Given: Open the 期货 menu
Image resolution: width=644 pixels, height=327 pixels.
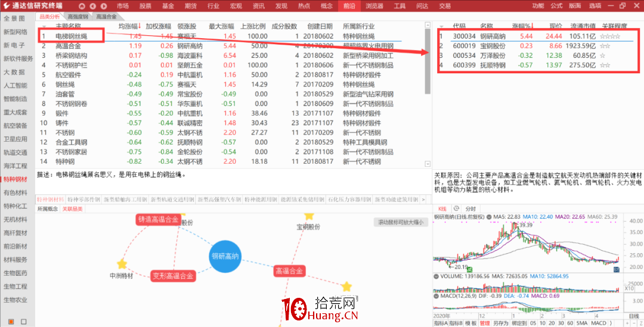Looking at the screenshot, I should [191, 6].
